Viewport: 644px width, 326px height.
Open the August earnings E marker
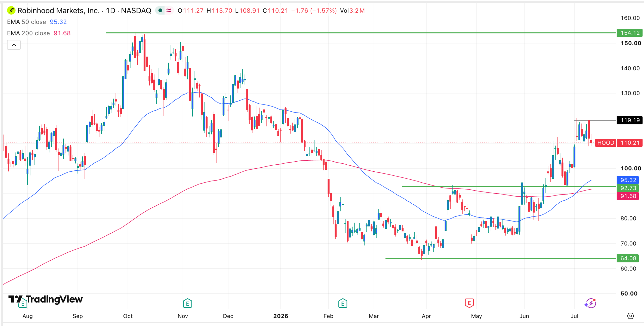(23, 304)
